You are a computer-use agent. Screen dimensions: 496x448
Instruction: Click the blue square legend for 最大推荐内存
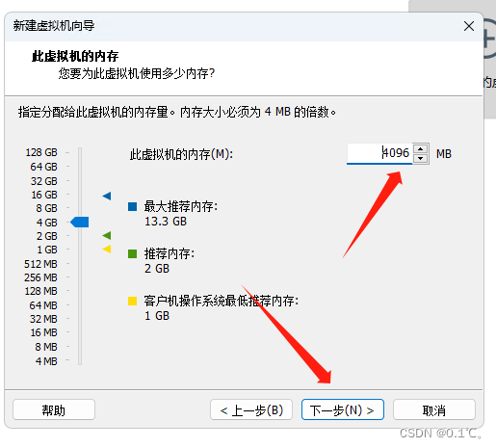(132, 206)
